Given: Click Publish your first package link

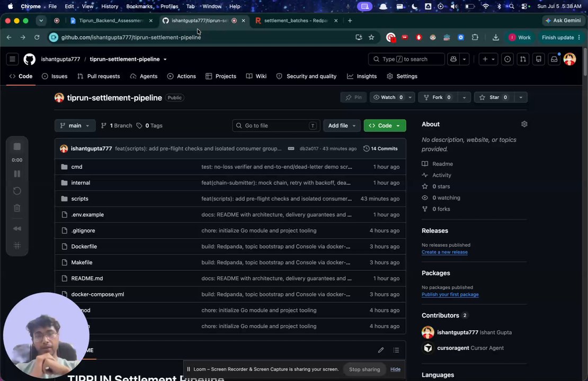Looking at the screenshot, I should pyautogui.click(x=450, y=294).
